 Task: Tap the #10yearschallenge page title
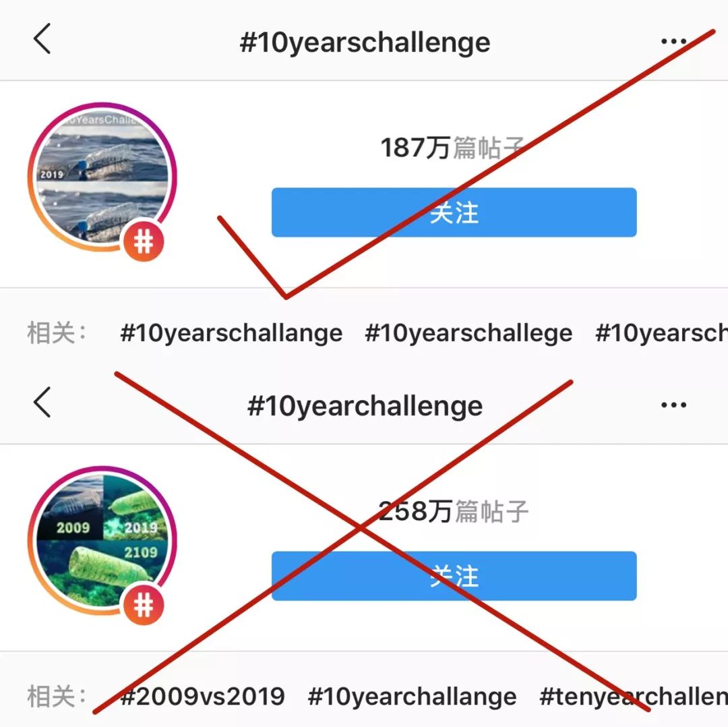[x=365, y=42]
